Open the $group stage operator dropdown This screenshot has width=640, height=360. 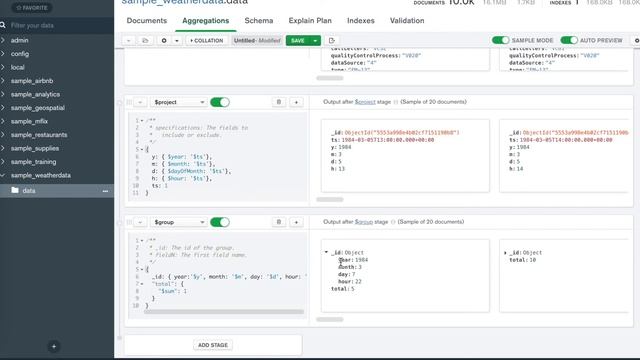coord(178,222)
